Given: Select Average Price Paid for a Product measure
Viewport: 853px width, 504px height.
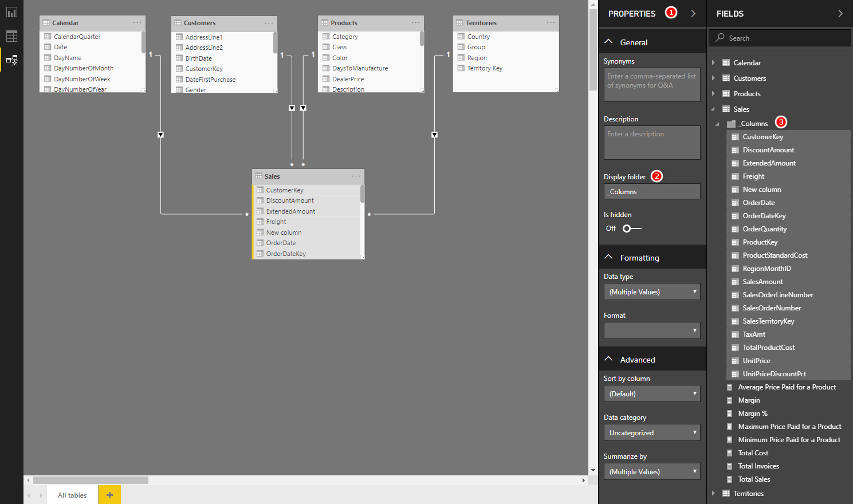Looking at the screenshot, I should 787,387.
